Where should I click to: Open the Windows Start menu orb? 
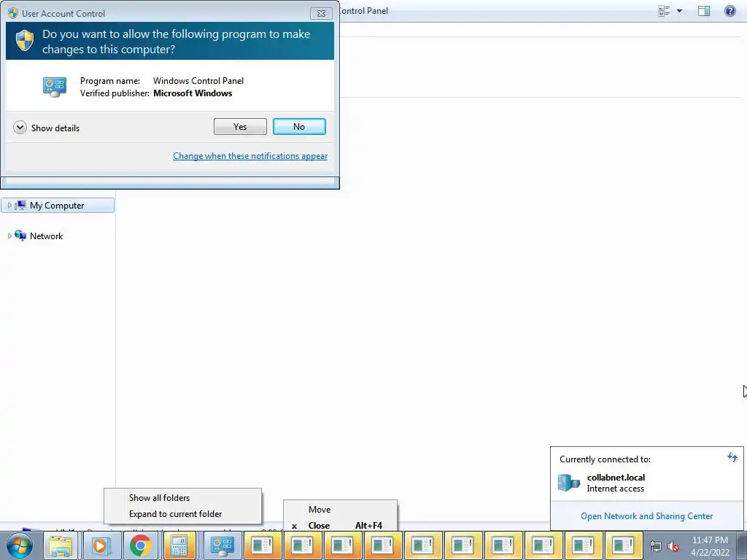click(20, 545)
